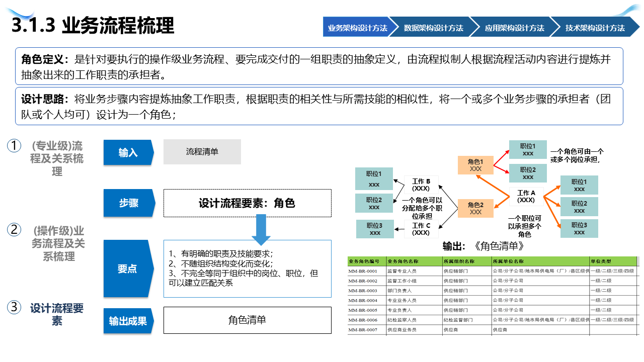Select step 设计流程要素 in the left list
644x362 pixels.
point(57,314)
